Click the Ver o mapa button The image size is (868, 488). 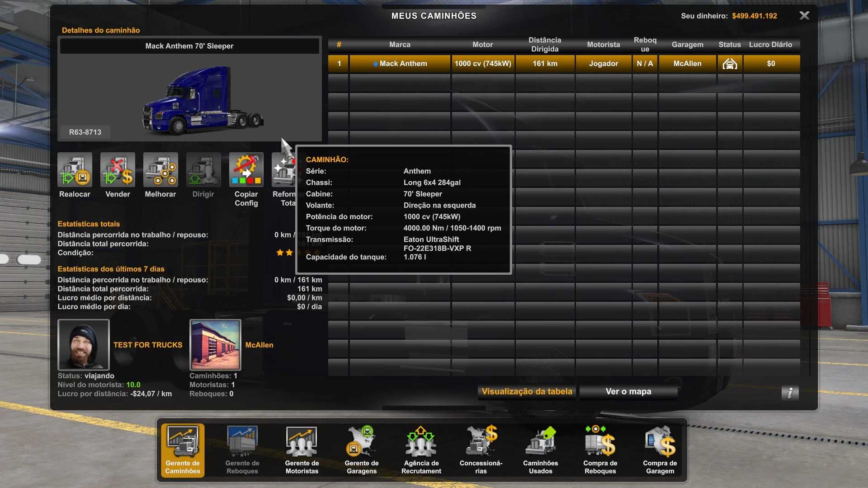(628, 392)
